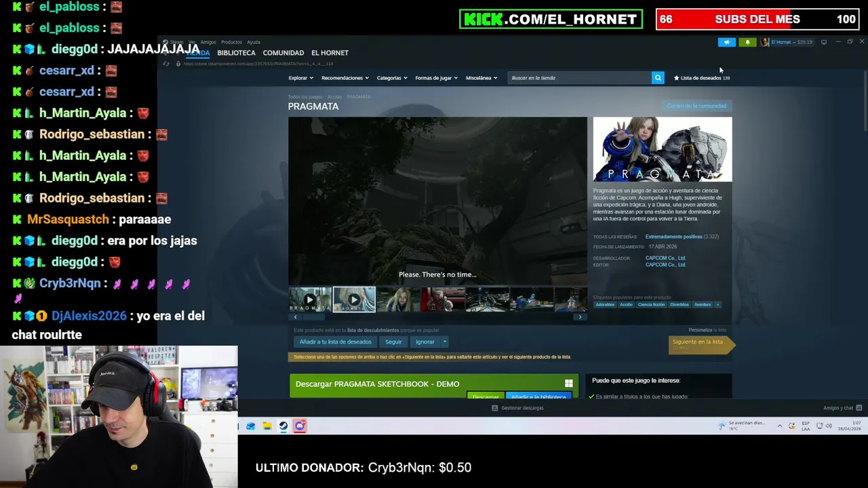Select the blonde girl screenshot thumbnail

398,300
